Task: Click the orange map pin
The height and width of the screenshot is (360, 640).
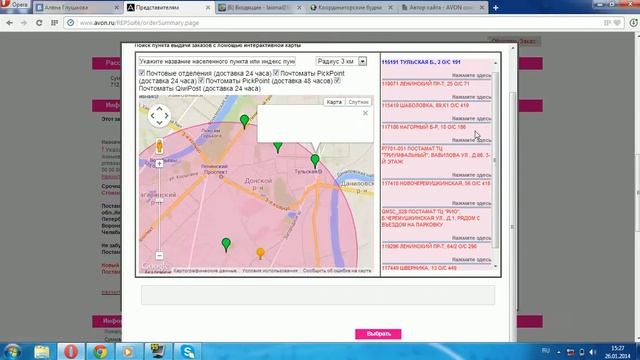Action: (260, 253)
